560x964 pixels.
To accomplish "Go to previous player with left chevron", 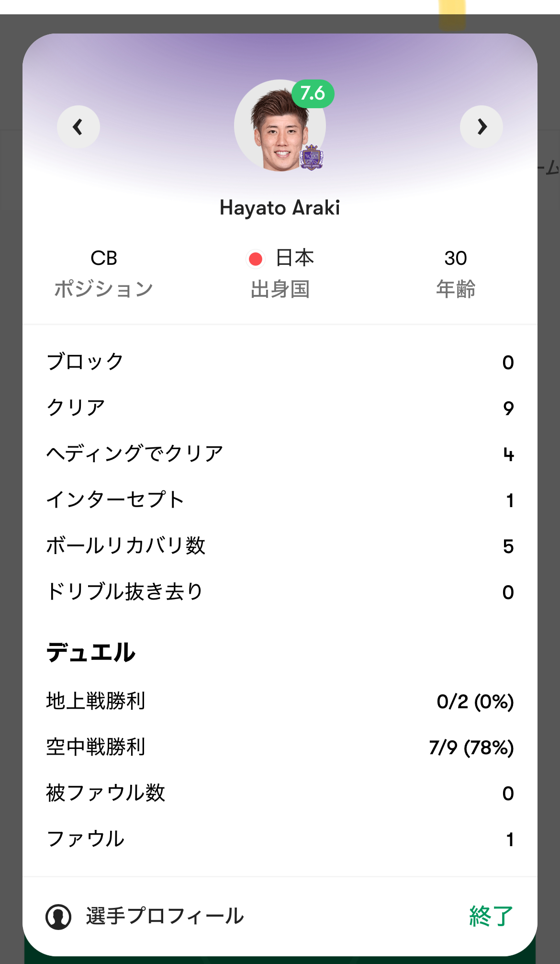I will click(78, 127).
